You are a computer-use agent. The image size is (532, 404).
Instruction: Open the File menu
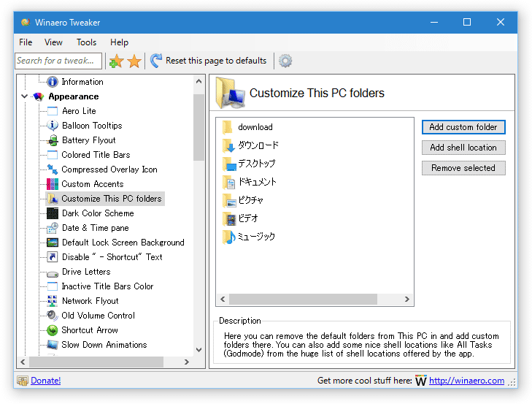coord(26,42)
